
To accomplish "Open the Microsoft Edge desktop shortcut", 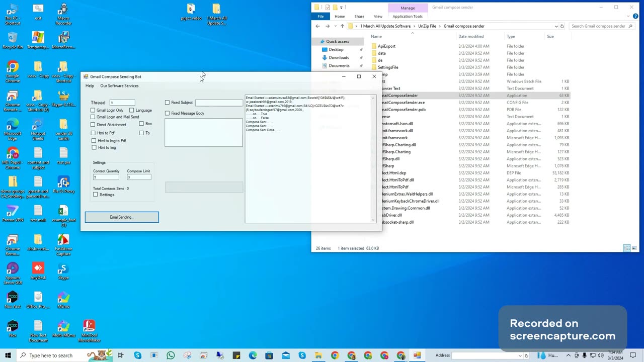I will pos(13,129).
